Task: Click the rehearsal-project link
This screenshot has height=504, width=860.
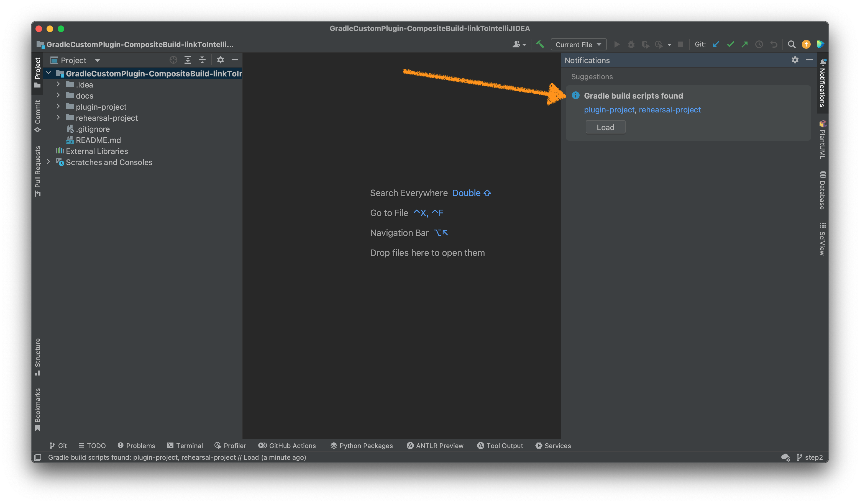Action: 670,109
